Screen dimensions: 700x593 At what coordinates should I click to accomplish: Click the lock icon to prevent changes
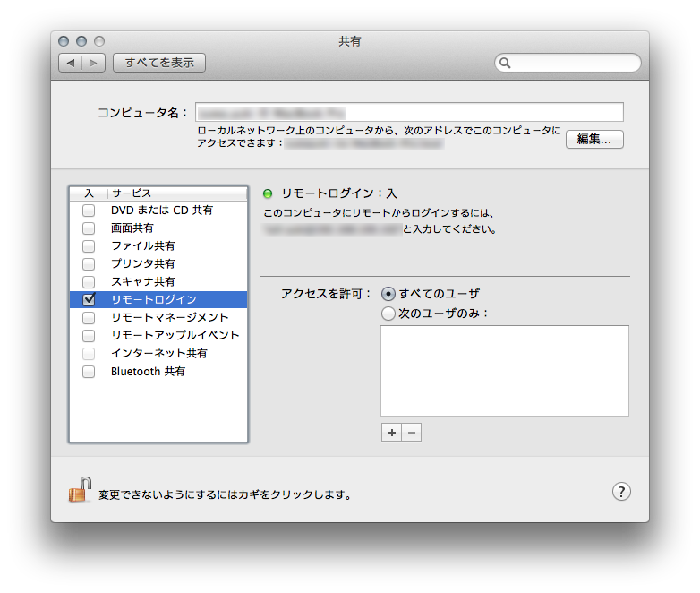click(x=80, y=491)
